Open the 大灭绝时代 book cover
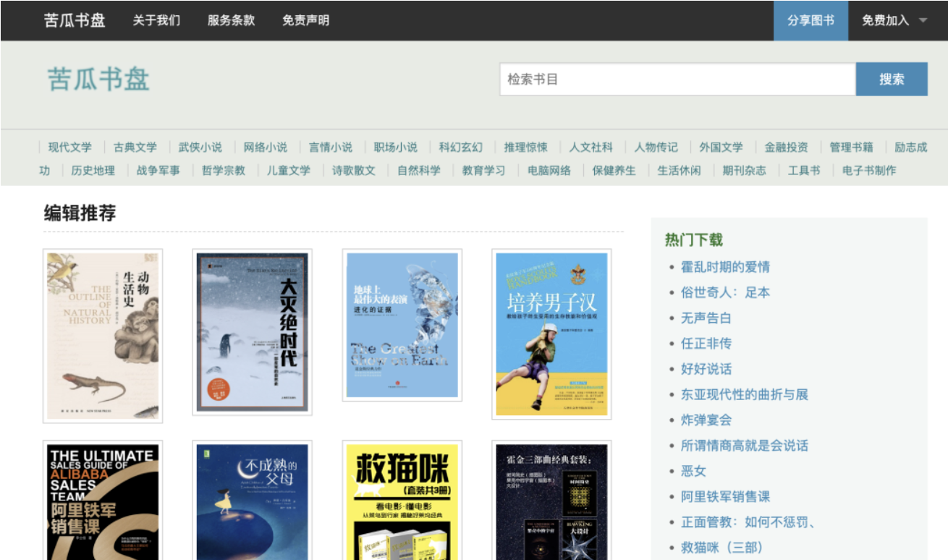 coord(253,332)
